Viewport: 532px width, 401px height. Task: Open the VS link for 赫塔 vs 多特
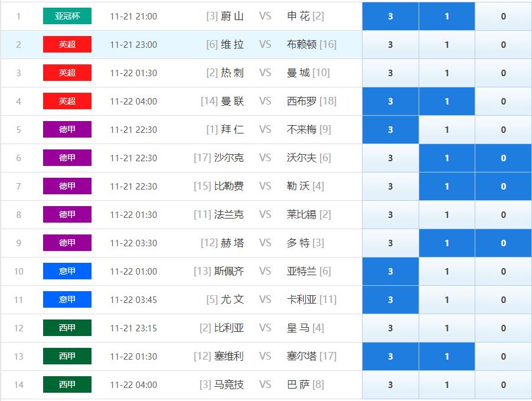pyautogui.click(x=265, y=243)
